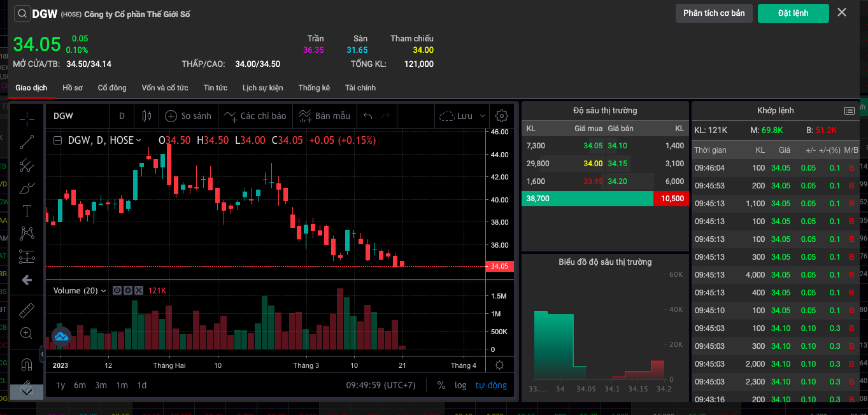
Task: Set chart range to 1m
Action: (122, 385)
